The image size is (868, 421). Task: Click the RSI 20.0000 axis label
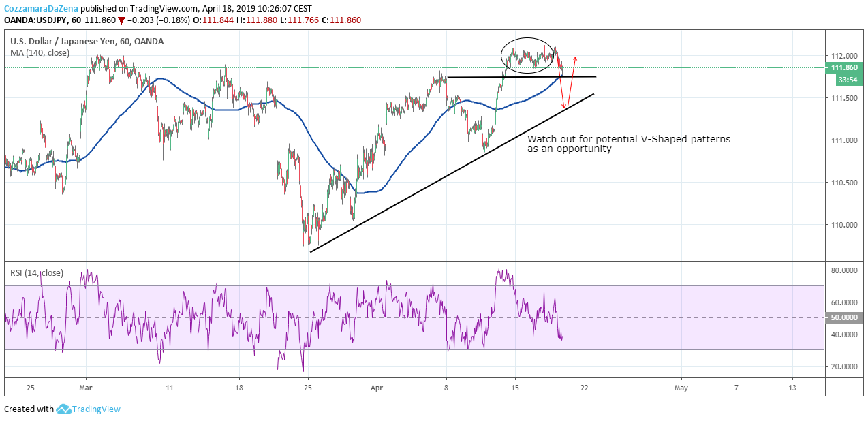tap(843, 367)
